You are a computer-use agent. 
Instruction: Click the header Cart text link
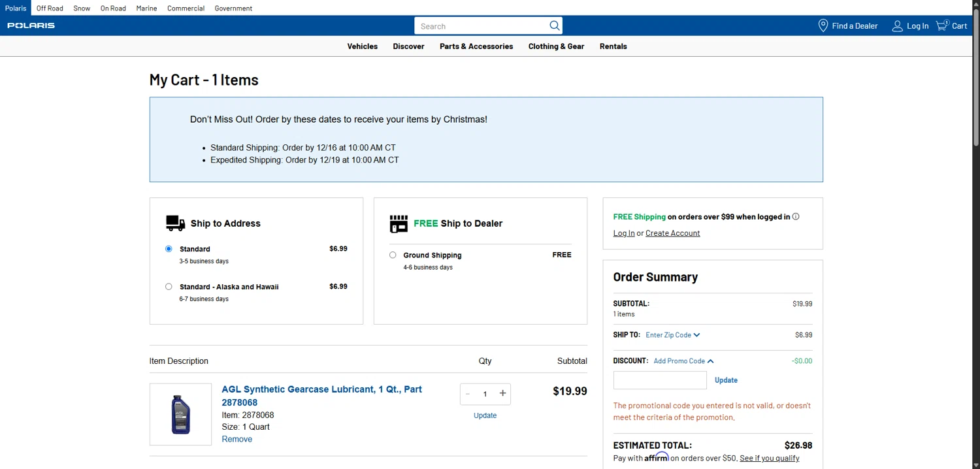959,26
